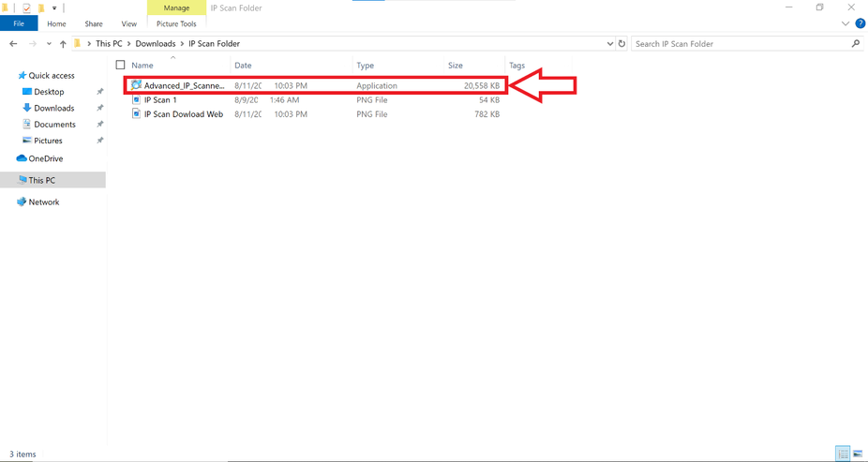
Task: Open Explorer help via blue question mark
Action: [x=860, y=23]
